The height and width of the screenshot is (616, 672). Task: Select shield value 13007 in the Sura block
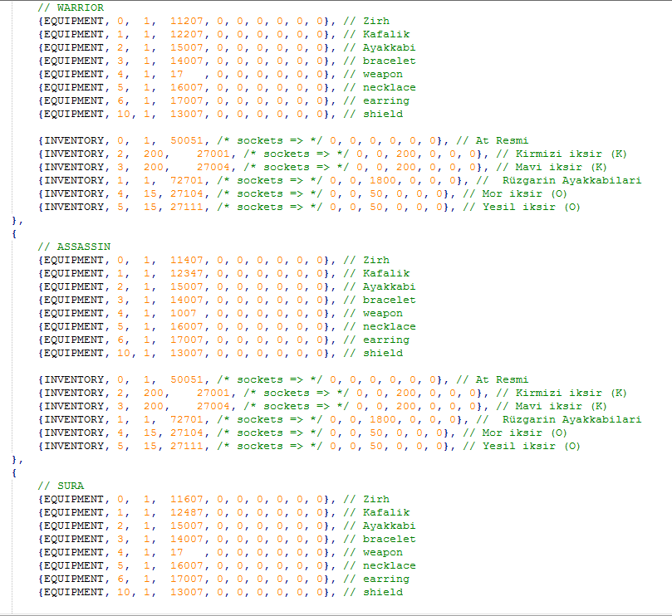[x=186, y=592]
